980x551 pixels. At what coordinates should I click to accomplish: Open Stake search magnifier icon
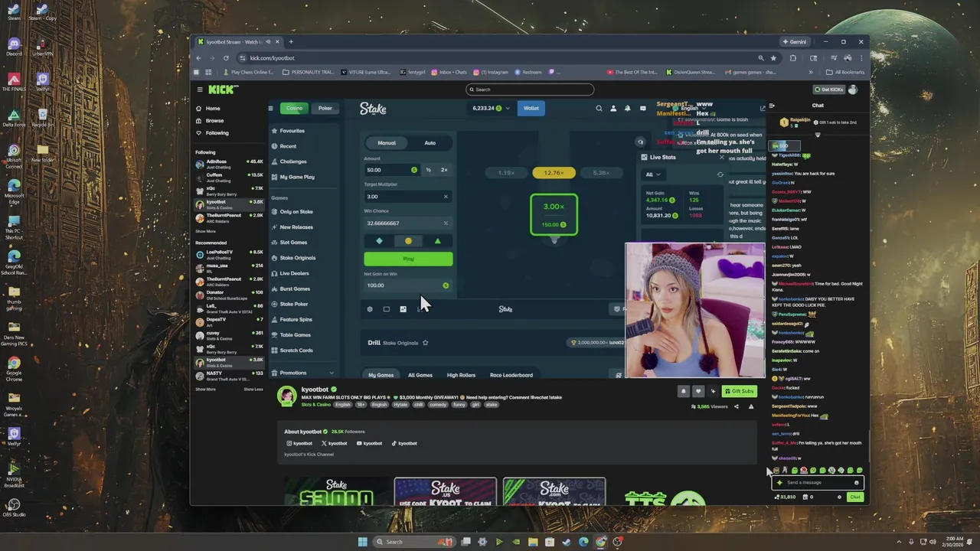point(599,109)
